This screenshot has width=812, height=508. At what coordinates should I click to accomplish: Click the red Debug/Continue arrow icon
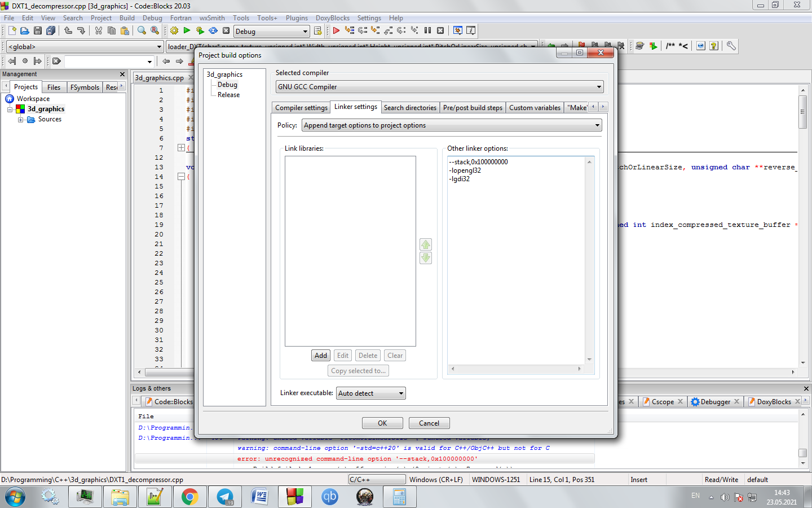(336, 30)
